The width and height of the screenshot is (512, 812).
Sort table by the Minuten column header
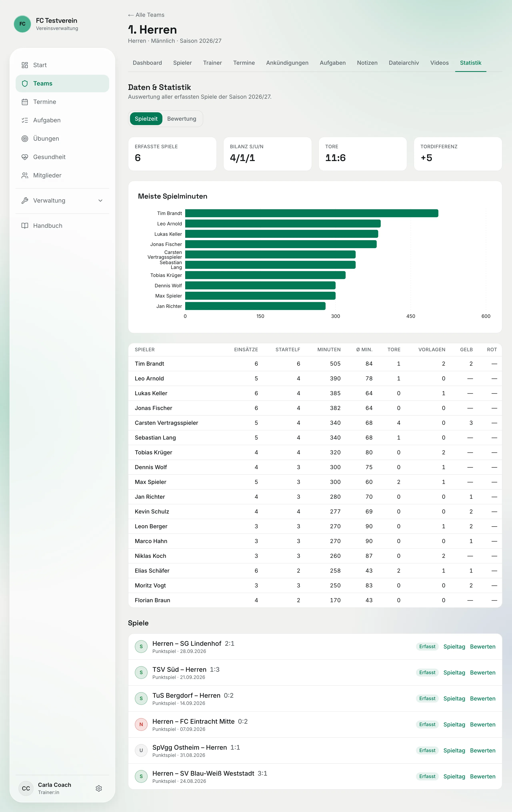coord(329,350)
